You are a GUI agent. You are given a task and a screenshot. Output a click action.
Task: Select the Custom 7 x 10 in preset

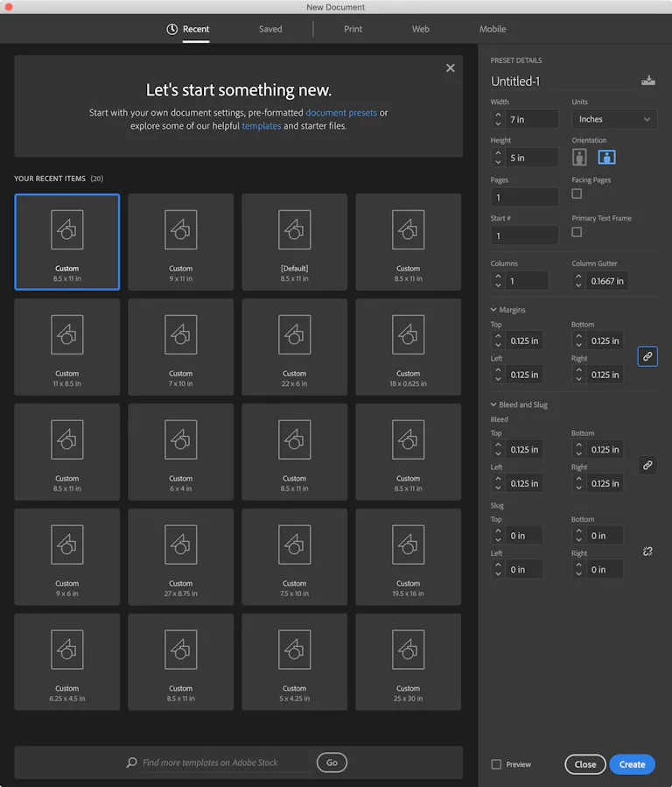[180, 347]
